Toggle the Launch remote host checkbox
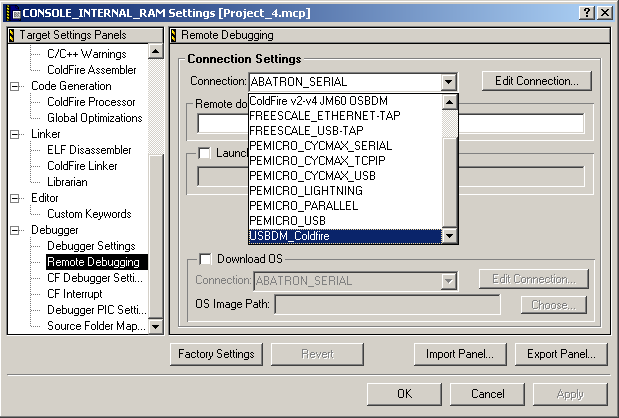 pyautogui.click(x=204, y=153)
